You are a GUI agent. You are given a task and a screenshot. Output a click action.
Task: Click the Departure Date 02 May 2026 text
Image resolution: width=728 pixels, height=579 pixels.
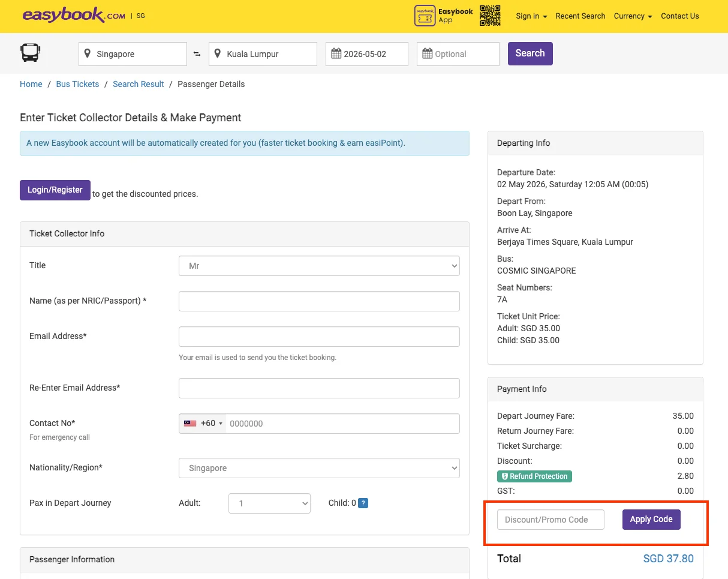pyautogui.click(x=573, y=184)
